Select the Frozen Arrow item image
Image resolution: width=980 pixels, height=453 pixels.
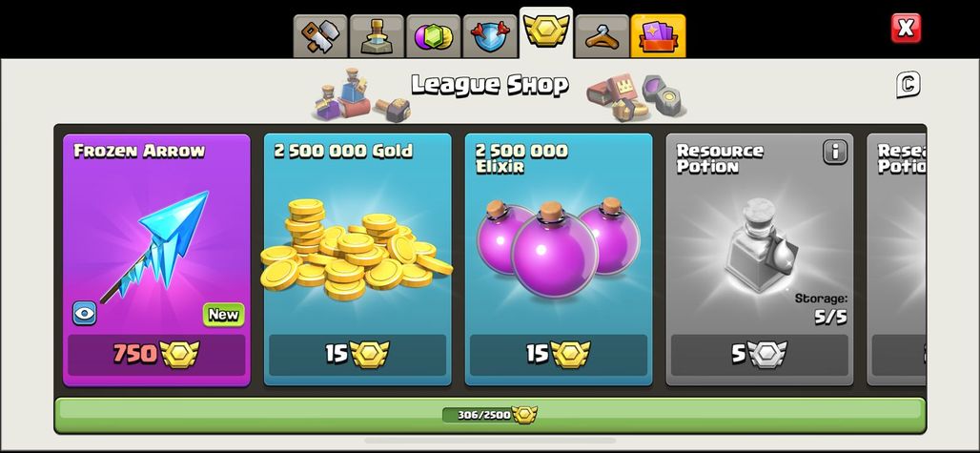156,246
